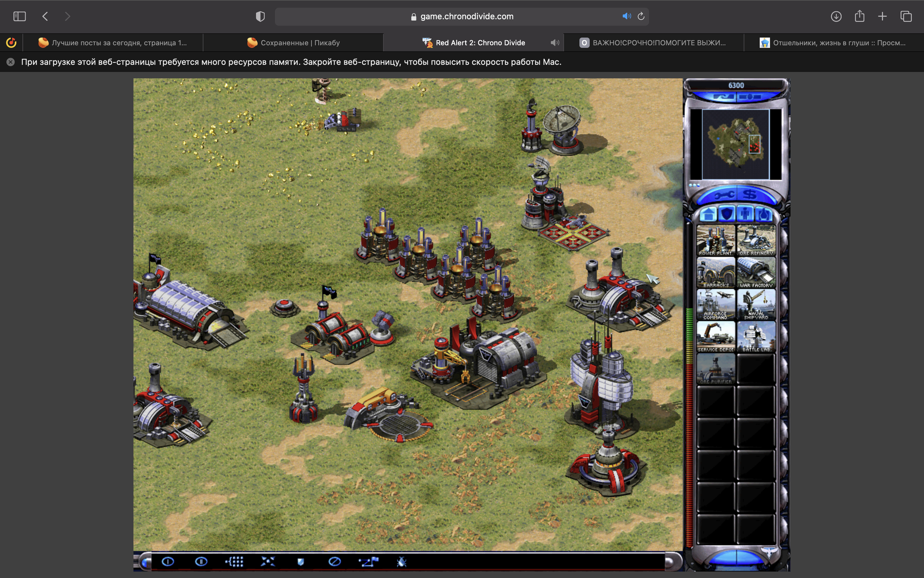
Task: Queue Ore Refinery in build sidebar
Action: click(756, 240)
